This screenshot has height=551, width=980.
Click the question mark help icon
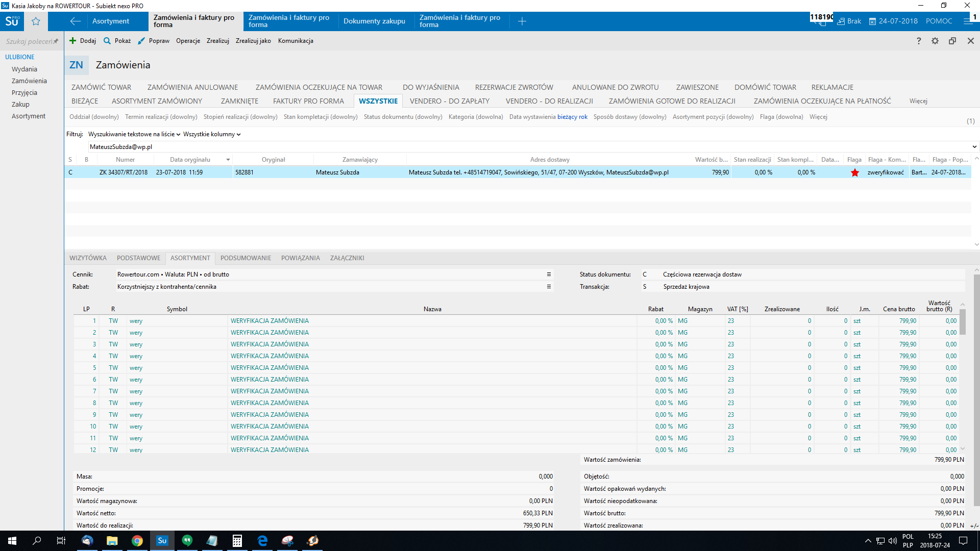coord(919,41)
